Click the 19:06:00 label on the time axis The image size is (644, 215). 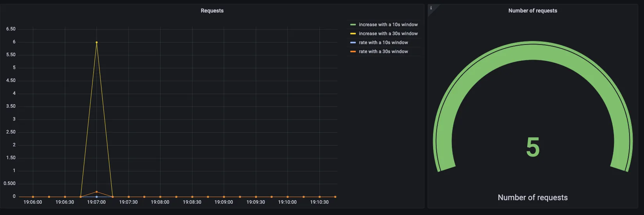pyautogui.click(x=33, y=202)
